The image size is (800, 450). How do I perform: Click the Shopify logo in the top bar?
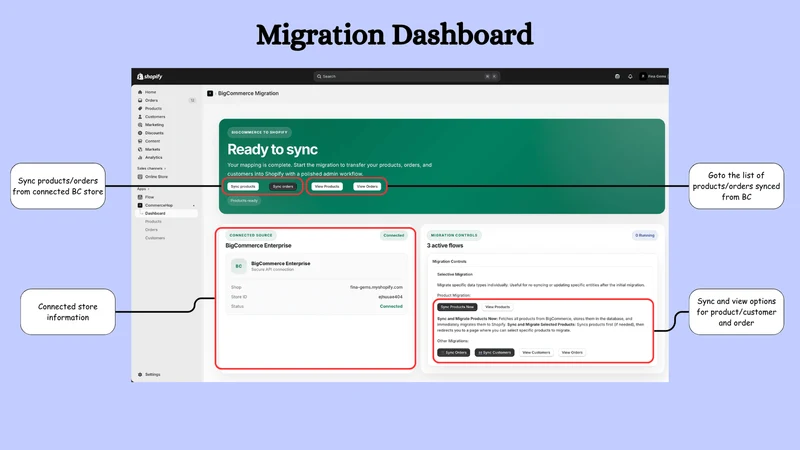click(x=149, y=77)
